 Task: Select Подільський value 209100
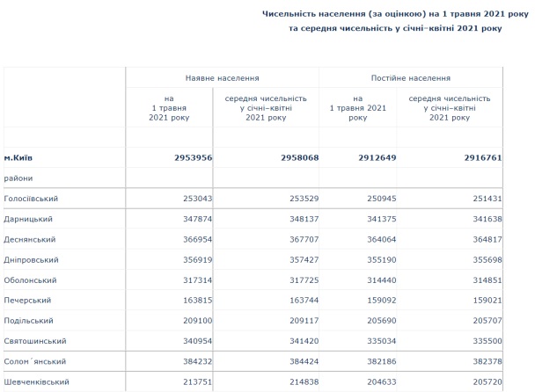coord(198,321)
